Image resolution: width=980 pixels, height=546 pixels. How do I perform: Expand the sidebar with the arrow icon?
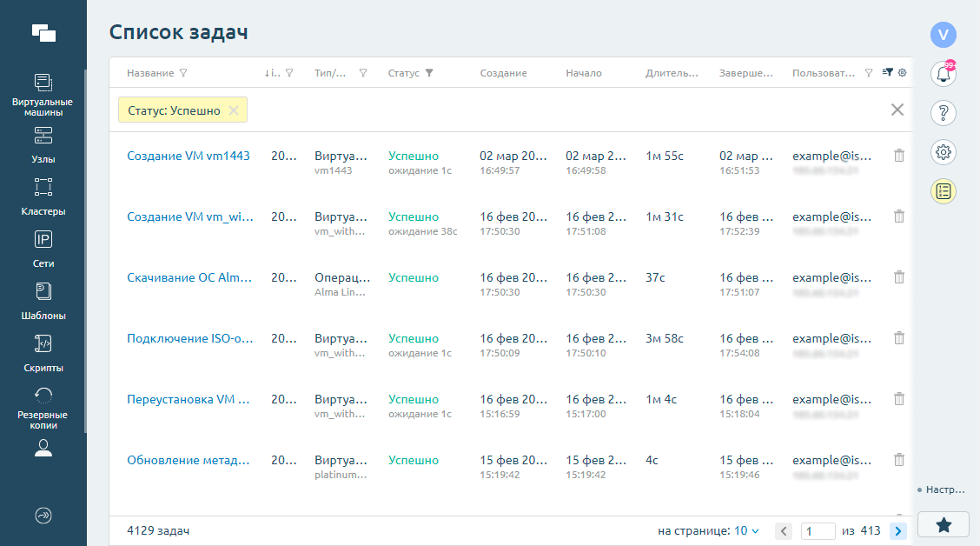point(43,515)
